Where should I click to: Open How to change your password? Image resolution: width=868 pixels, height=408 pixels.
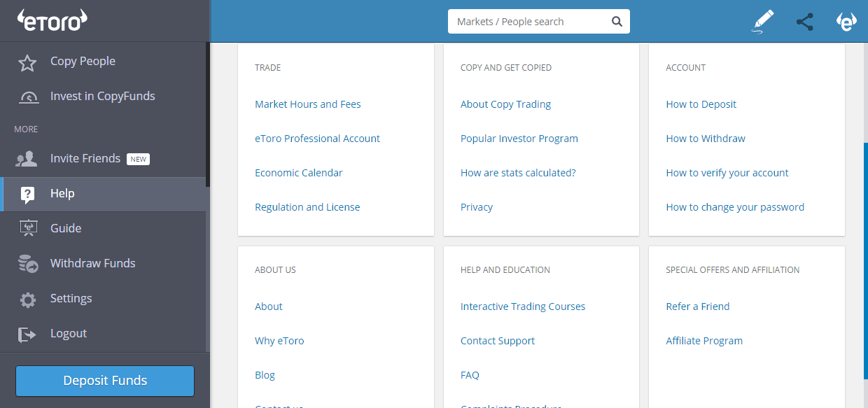pos(735,207)
